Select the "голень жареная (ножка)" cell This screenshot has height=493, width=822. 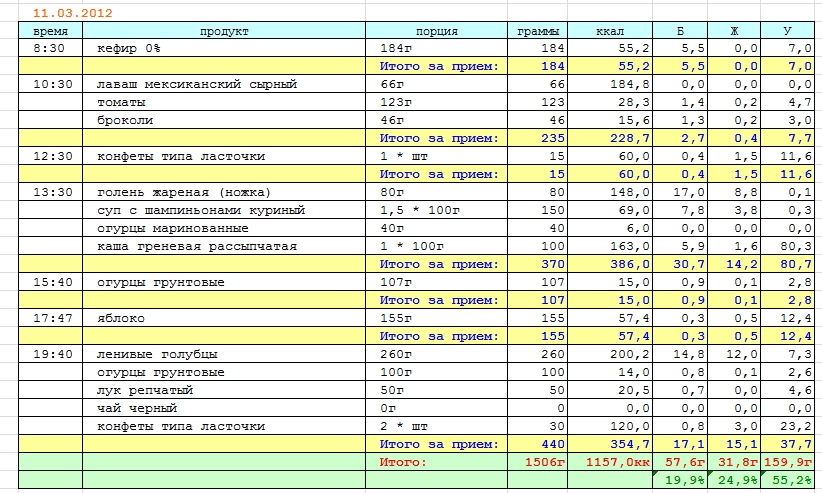coord(224,192)
